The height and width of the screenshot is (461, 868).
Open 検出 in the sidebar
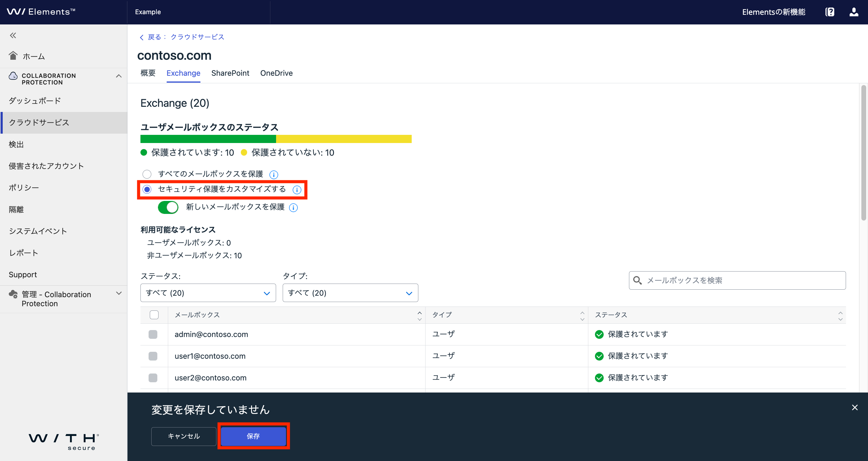pyautogui.click(x=64, y=144)
